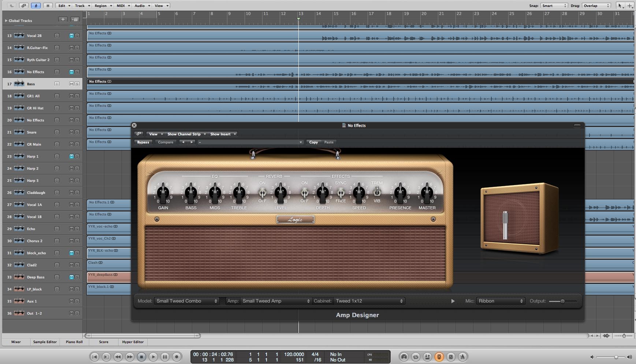Screen dimensions: 636x364
Task: Click the Bypass button in the plugin window
Action: (x=143, y=142)
